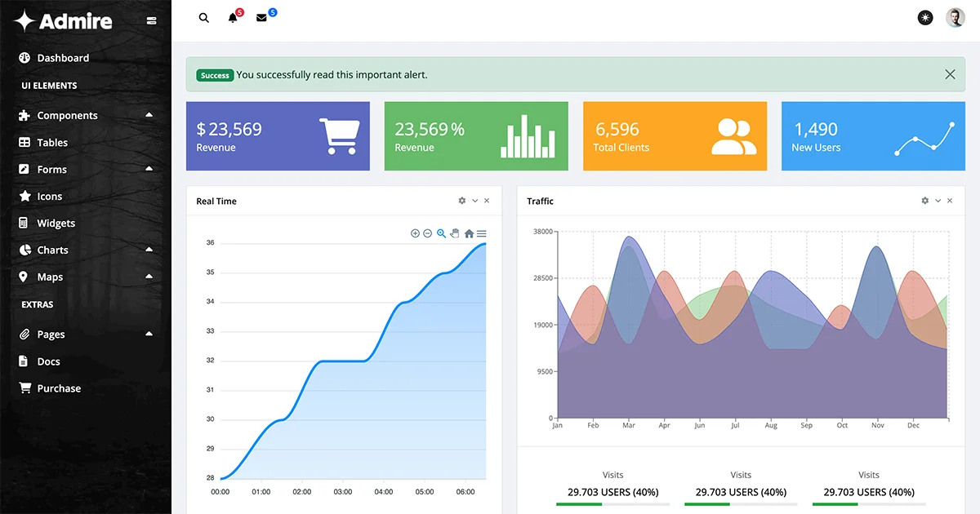Click the user profile avatar
The width and height of the screenshot is (980, 514).
[x=955, y=16]
